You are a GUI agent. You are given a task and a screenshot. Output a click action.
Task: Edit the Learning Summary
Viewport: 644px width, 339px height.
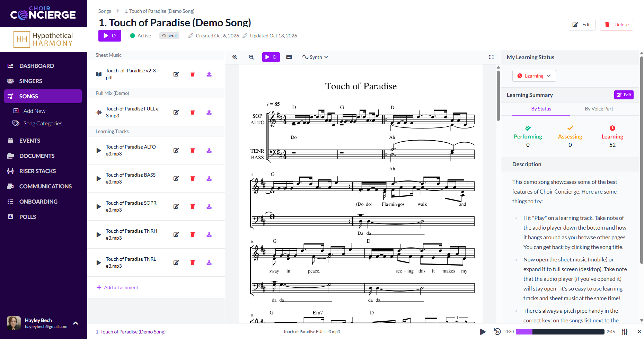point(624,95)
